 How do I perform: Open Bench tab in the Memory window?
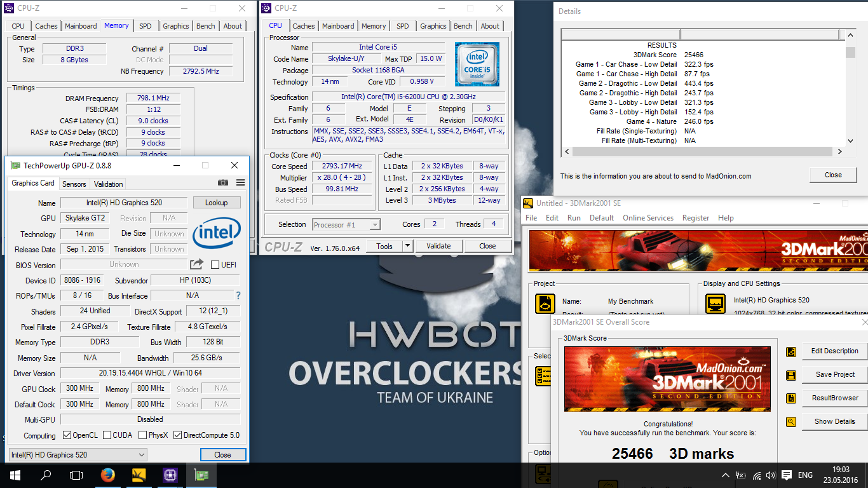pos(205,26)
